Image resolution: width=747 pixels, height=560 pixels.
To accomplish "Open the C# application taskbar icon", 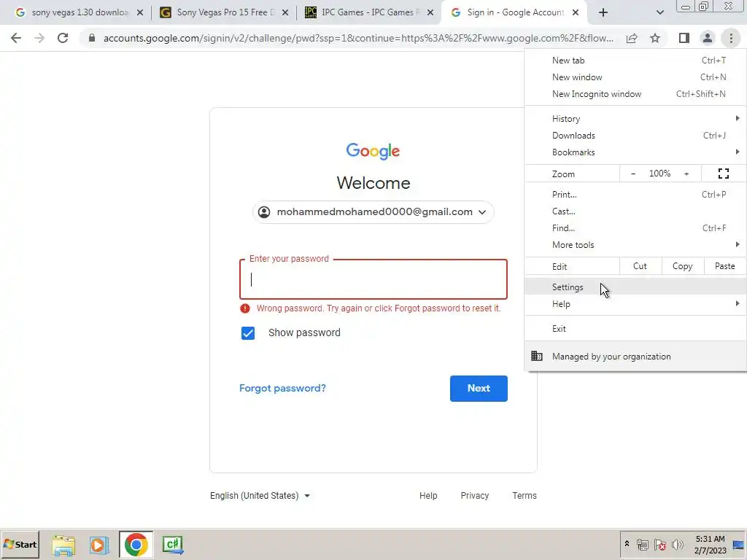I will point(172,545).
